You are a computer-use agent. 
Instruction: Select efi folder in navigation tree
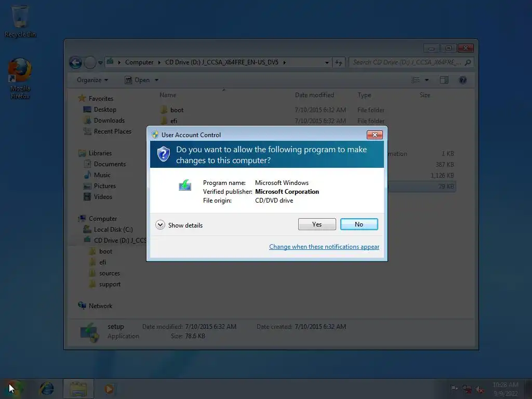point(102,262)
